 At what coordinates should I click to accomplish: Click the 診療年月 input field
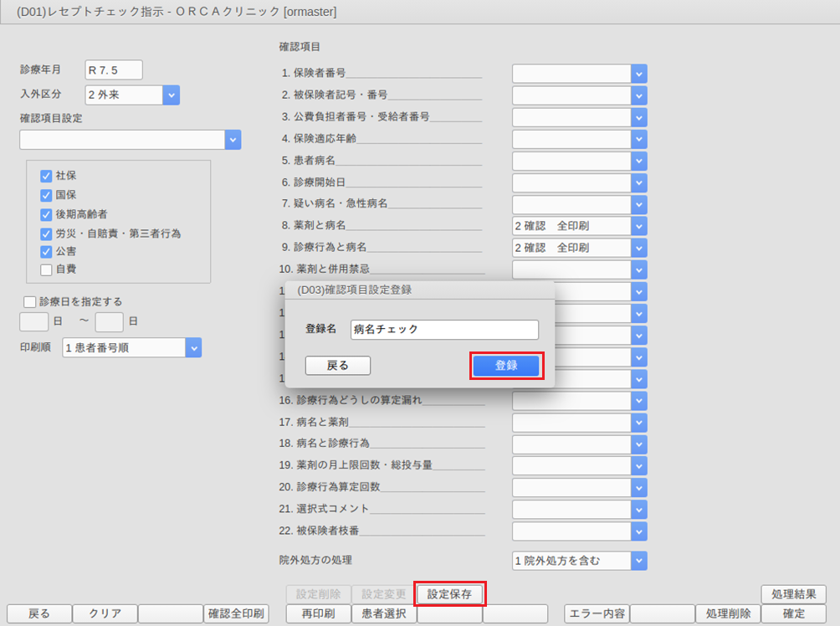[x=114, y=70]
